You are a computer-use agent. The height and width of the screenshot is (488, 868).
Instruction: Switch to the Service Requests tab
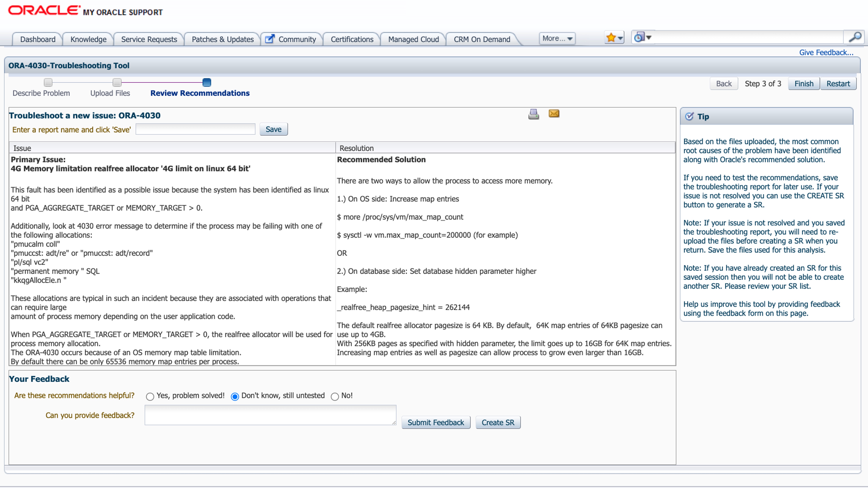(x=149, y=39)
